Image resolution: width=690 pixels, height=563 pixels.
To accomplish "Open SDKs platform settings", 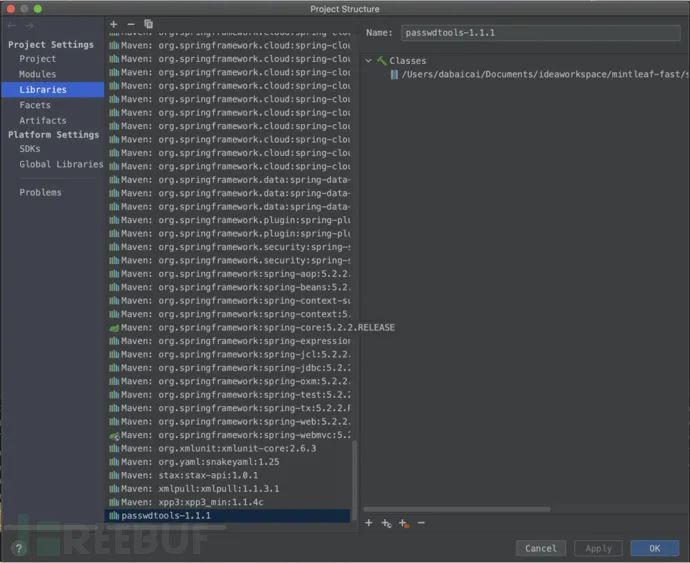I will coord(29,149).
